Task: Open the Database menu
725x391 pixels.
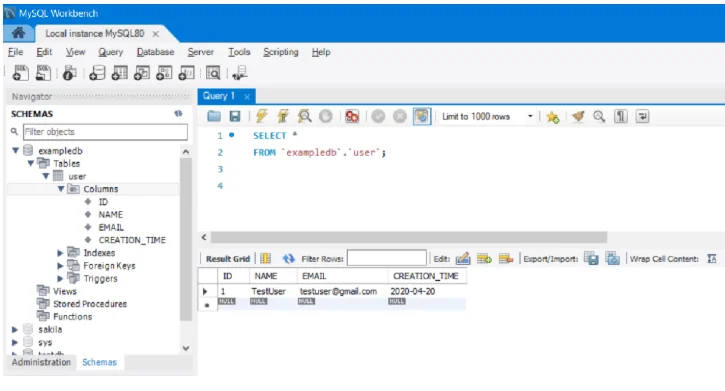Action: [x=155, y=52]
